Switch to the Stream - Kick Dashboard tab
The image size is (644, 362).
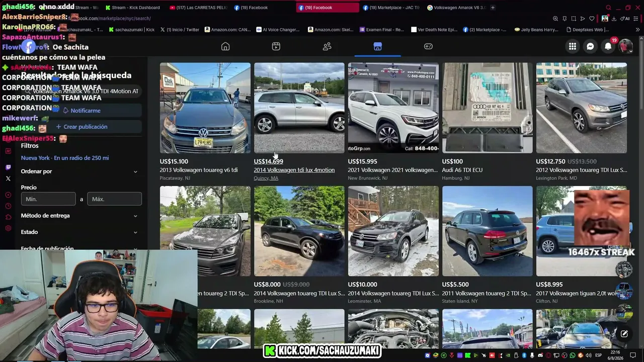(133, 8)
